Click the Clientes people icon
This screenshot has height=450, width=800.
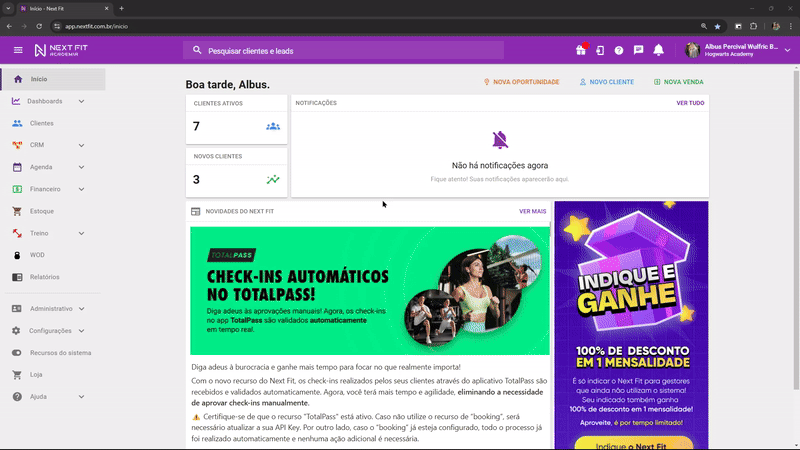pos(17,123)
